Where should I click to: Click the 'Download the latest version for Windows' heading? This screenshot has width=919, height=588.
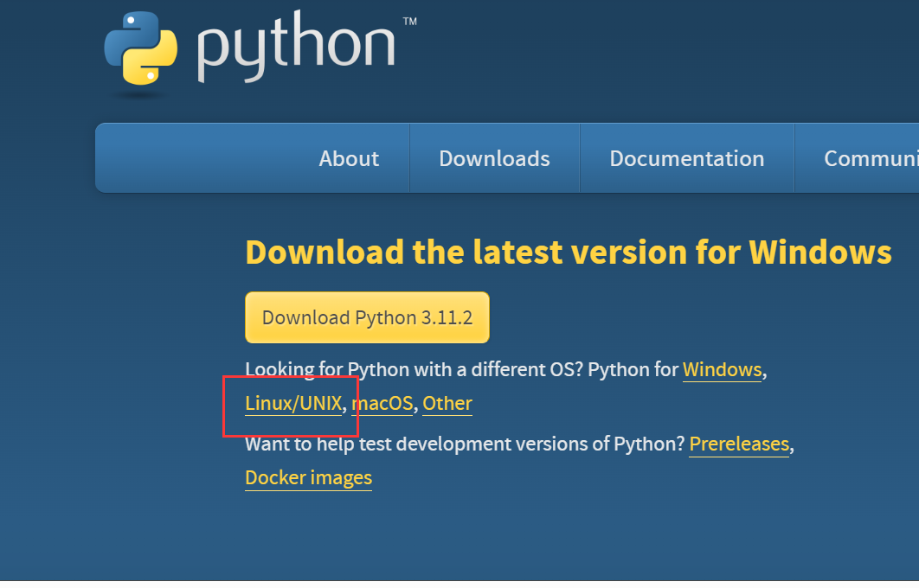click(x=569, y=252)
